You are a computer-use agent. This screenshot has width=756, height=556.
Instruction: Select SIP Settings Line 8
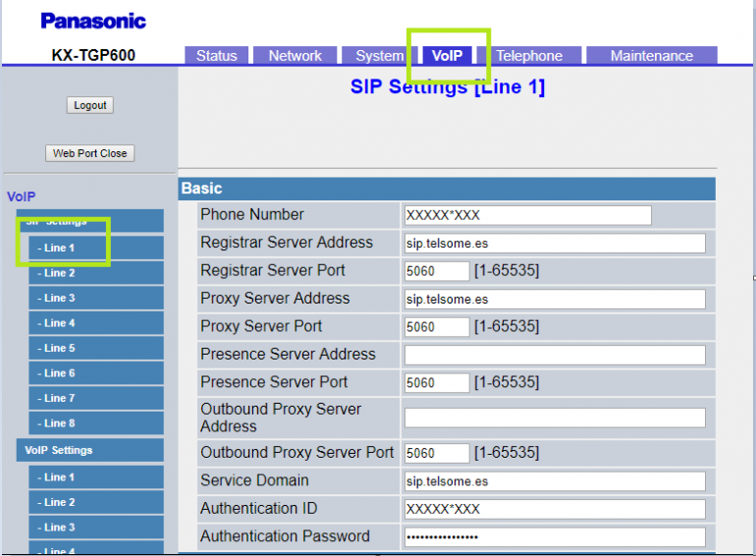[96, 423]
